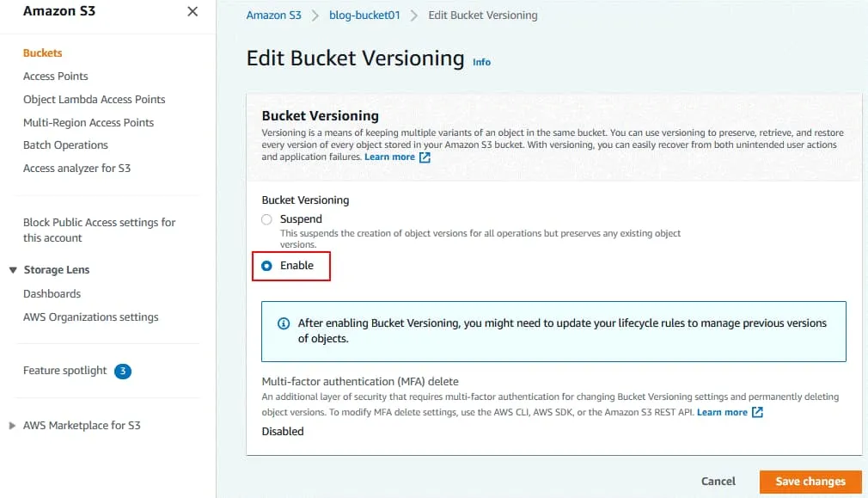Click the Feature spotlight badge showing 3
Screen dimensions: 868x498
click(123, 372)
